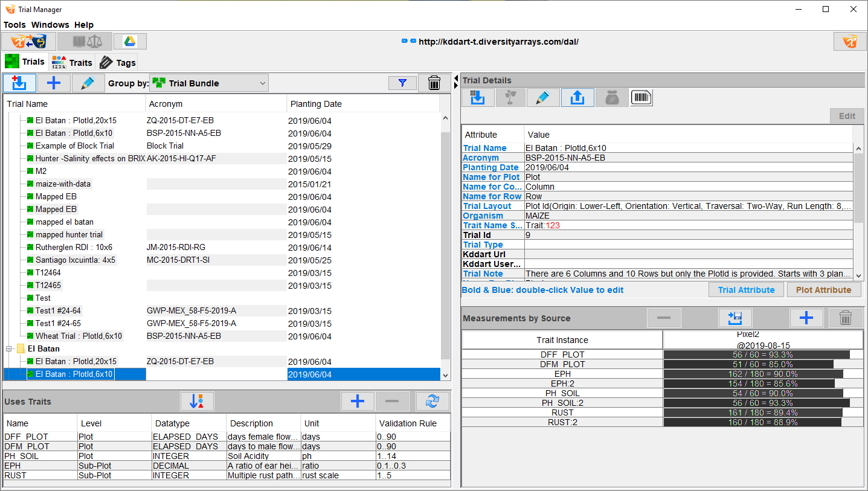Screen dimensions: 868x491
Task: Click the Trial Name value cell El Batan : PlotId,6x10
Action: pos(689,148)
